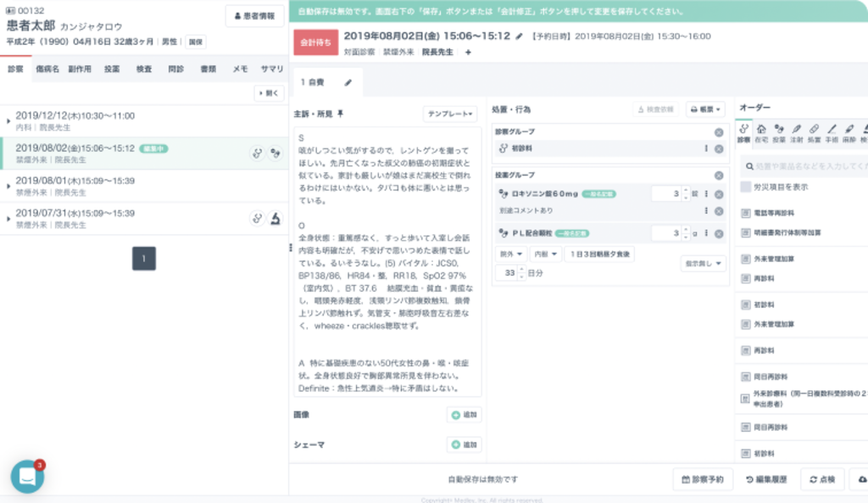
Task: Open the chat support bubble icon
Action: 27,477
